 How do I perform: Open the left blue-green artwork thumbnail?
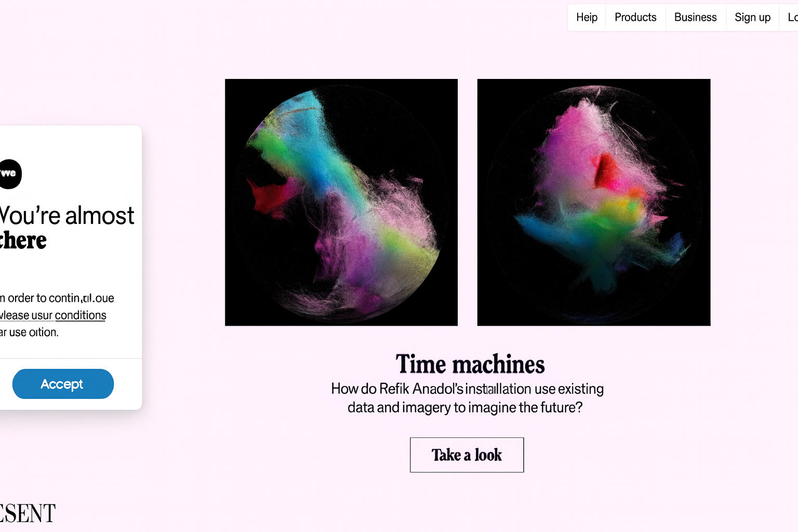click(341, 202)
